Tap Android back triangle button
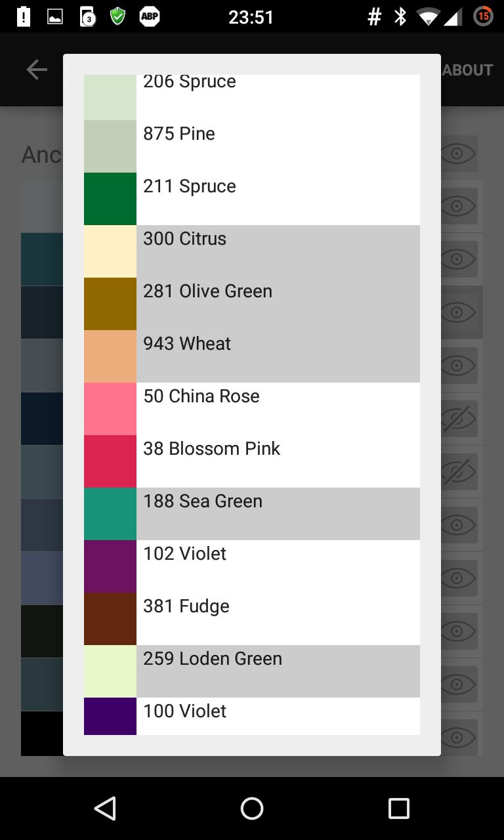 pos(105,808)
